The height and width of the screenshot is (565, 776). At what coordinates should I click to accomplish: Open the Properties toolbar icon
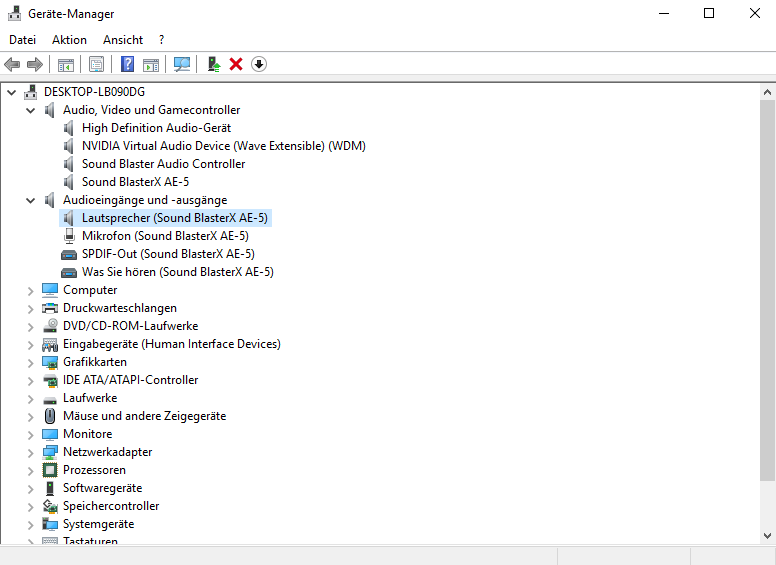click(97, 64)
